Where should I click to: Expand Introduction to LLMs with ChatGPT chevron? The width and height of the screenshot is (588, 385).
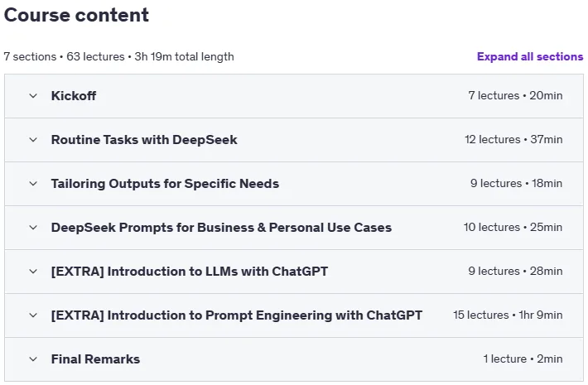click(x=33, y=272)
